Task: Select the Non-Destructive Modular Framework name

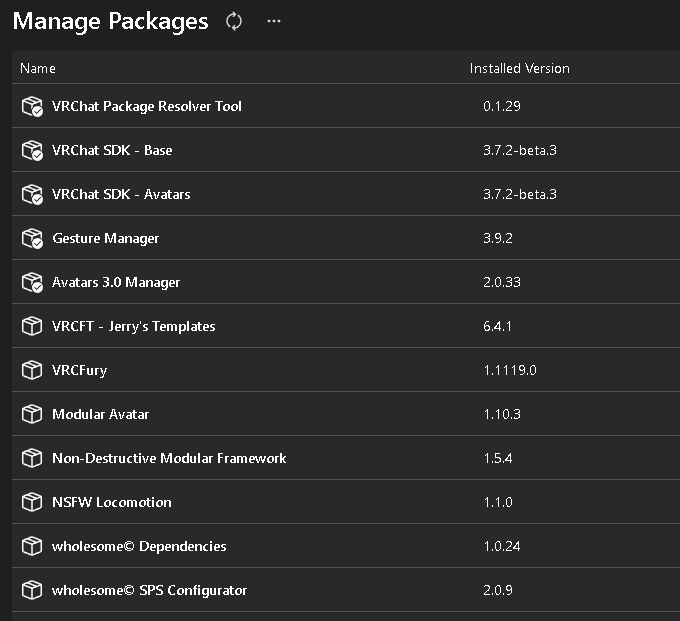Action: pyautogui.click(x=169, y=458)
